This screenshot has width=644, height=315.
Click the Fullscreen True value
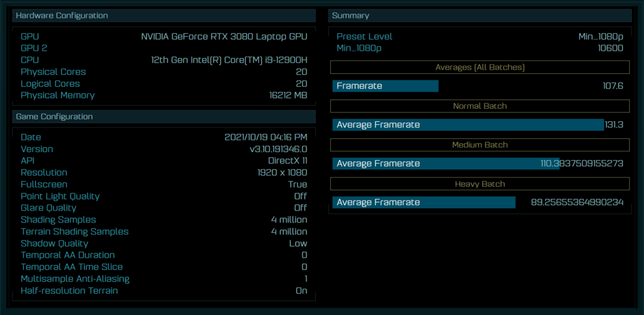pos(298,184)
